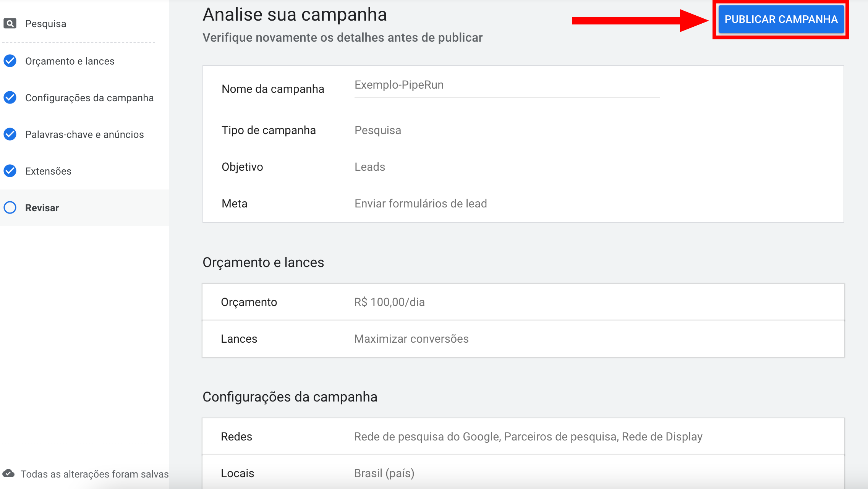This screenshot has width=868, height=489.
Task: Open the Lances Maximizar conversões row
Action: (x=523, y=339)
